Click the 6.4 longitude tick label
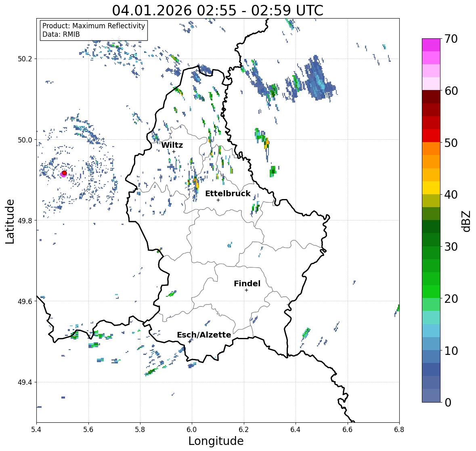Image resolution: width=476 pixels, height=451 pixels. click(x=296, y=430)
